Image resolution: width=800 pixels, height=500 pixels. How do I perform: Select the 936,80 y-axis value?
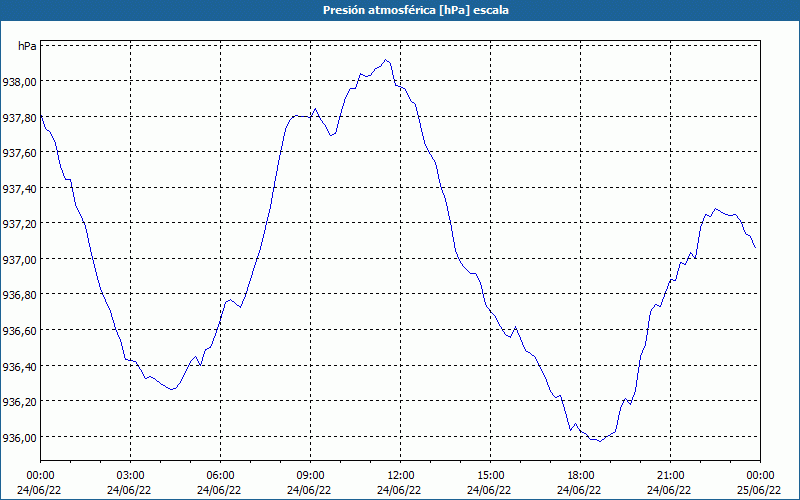pyautogui.click(x=19, y=295)
